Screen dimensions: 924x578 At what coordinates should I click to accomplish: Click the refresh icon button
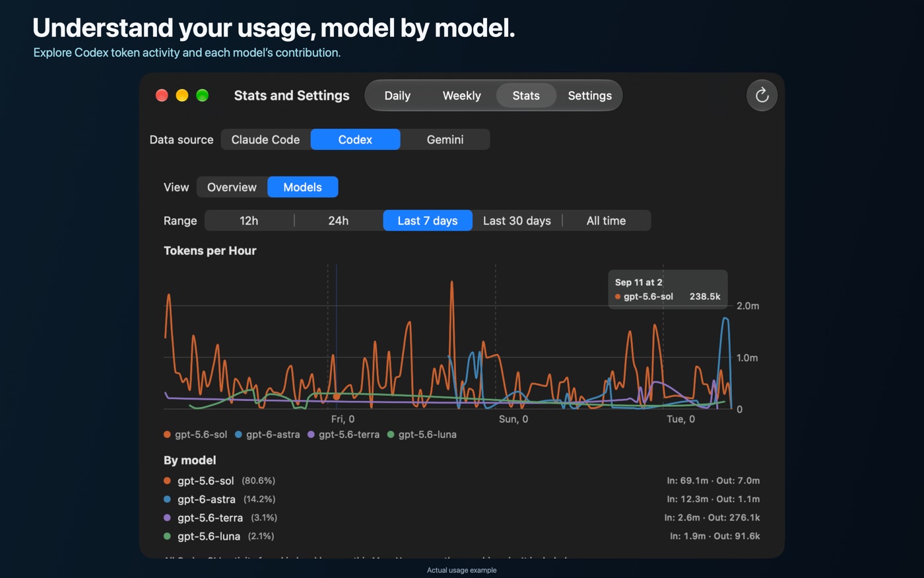click(x=762, y=96)
